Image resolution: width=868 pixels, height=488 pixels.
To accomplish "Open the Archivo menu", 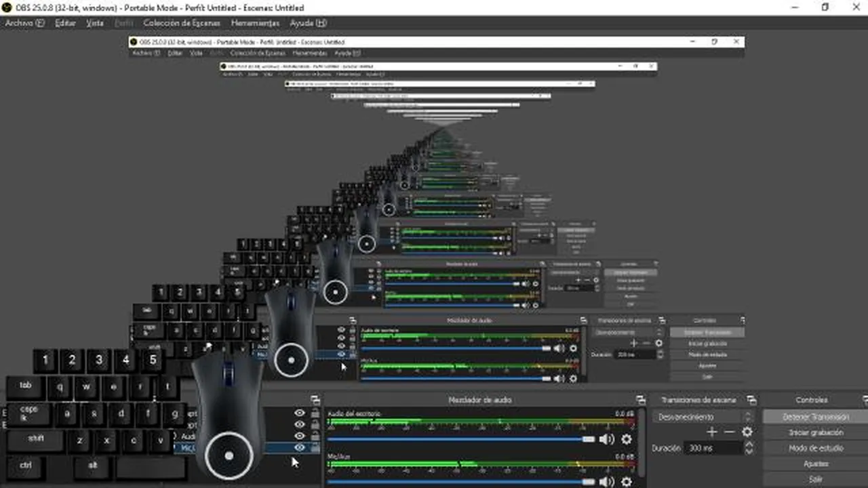I will (x=24, y=23).
